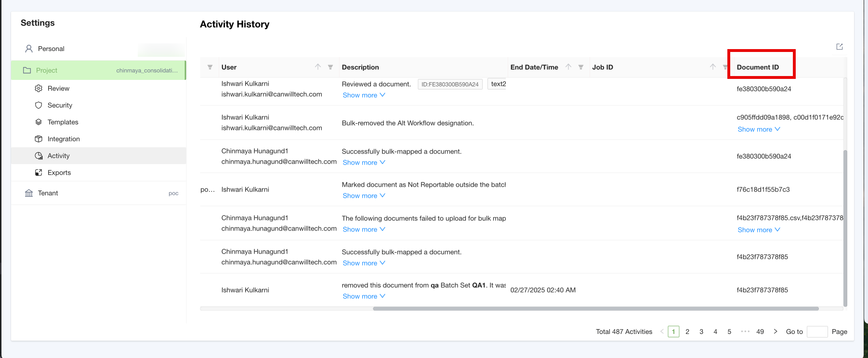868x358 pixels.
Task: Expand Show more under Reviewed a document
Action: click(x=364, y=95)
